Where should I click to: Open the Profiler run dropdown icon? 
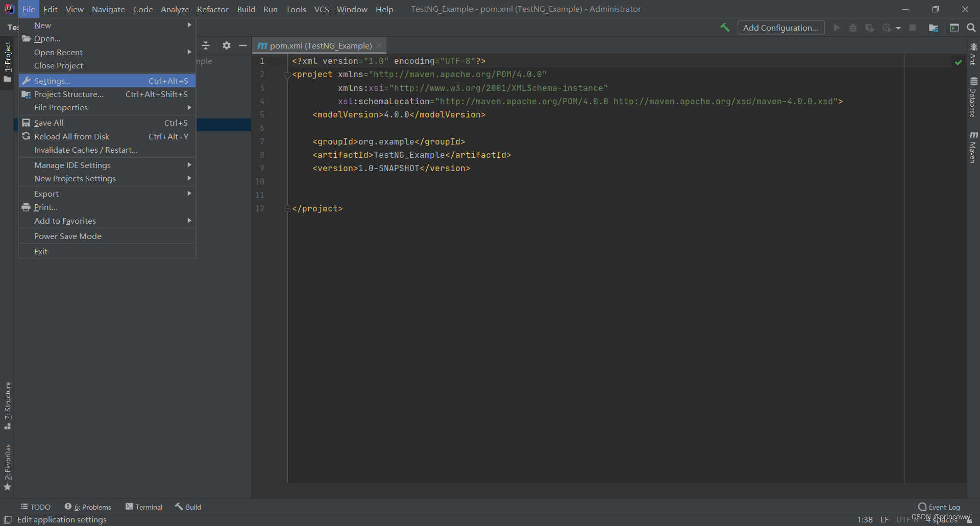pos(891,28)
